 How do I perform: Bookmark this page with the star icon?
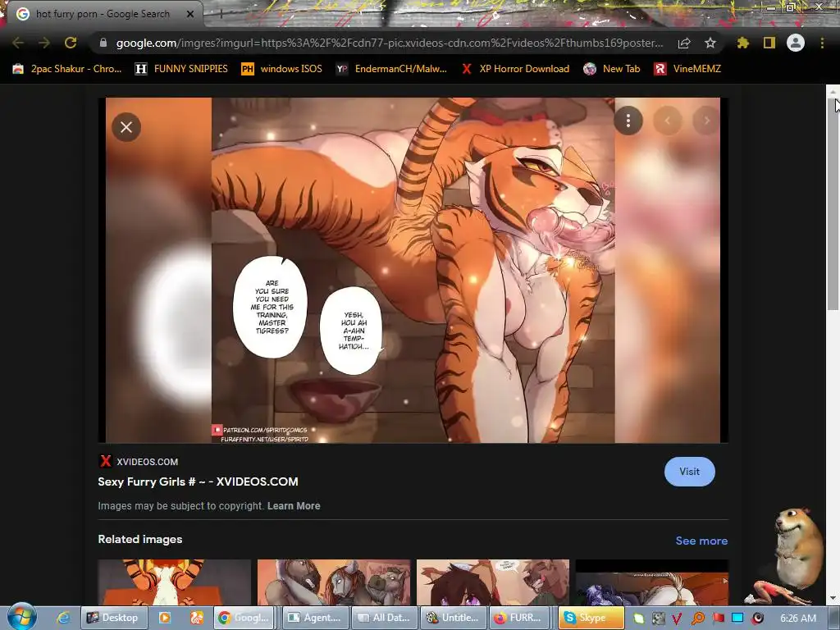(x=710, y=43)
